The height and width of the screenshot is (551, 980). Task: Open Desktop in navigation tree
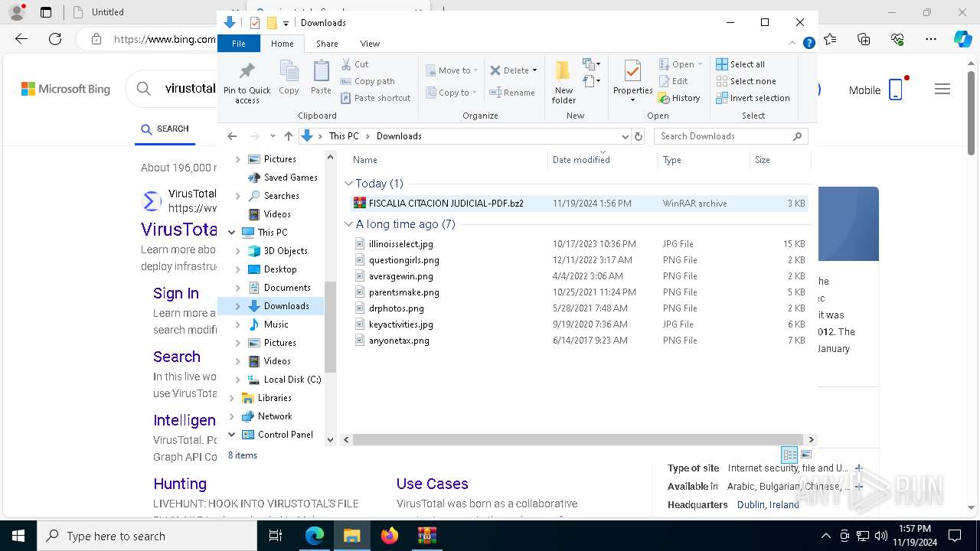point(280,269)
